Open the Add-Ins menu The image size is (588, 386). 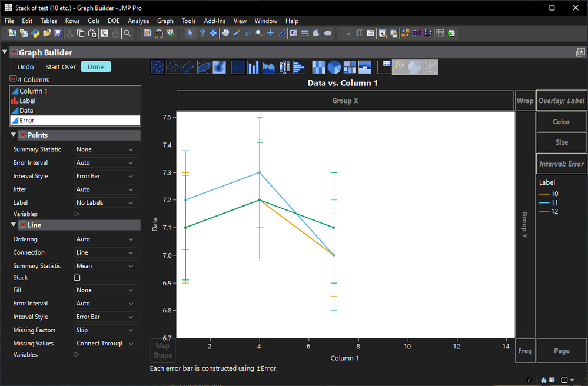click(214, 21)
